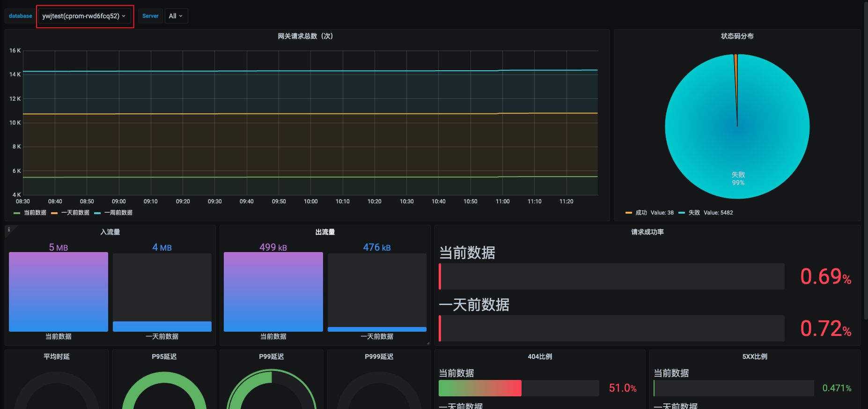Click the P95延迟 green gauge ring
This screenshot has height=409, width=868.
point(164,378)
